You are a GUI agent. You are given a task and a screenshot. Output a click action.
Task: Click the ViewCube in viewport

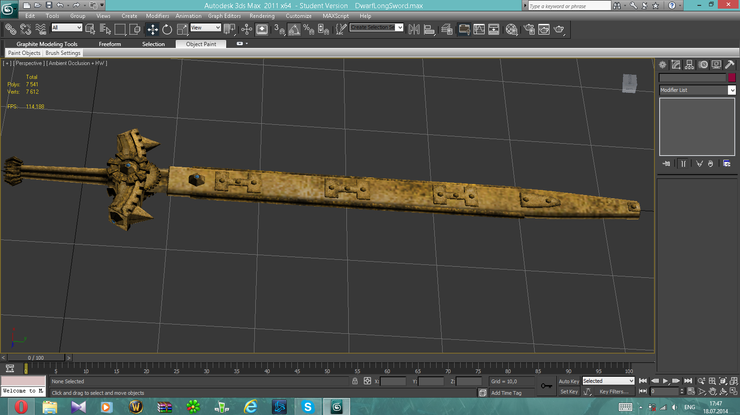[x=628, y=85]
